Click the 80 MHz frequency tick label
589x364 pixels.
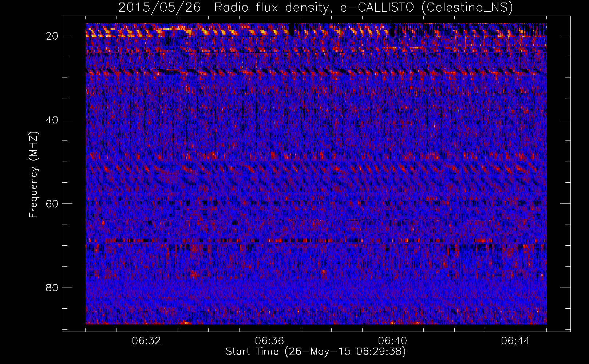[52, 288]
